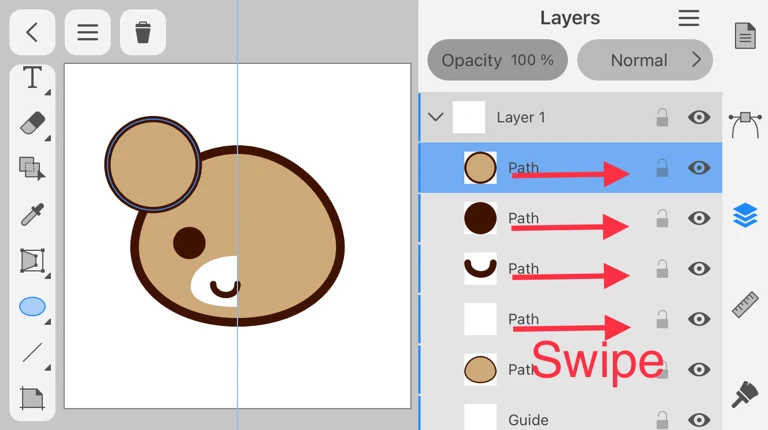Open the Layers panel stack icon
Image resolution: width=768 pixels, height=430 pixels.
[x=745, y=215]
